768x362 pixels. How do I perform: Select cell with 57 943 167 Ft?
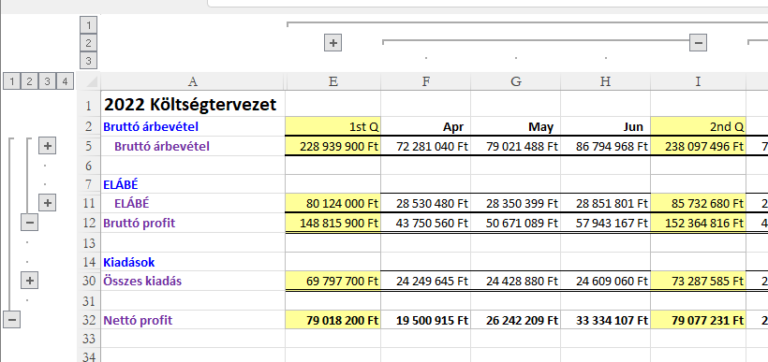(x=606, y=223)
